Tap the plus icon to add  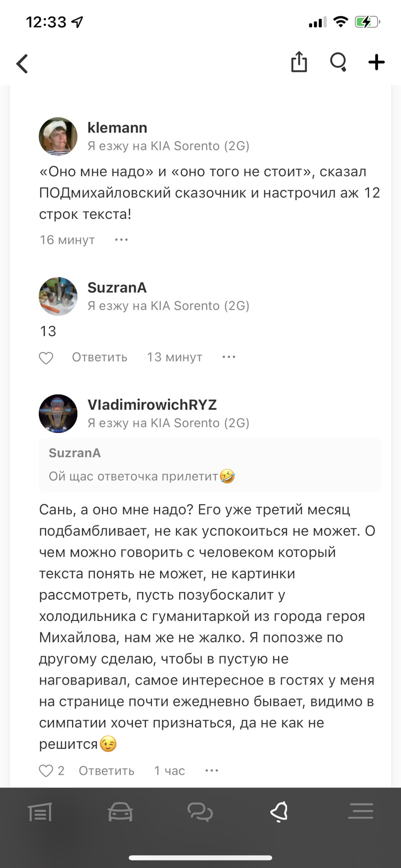click(x=377, y=62)
